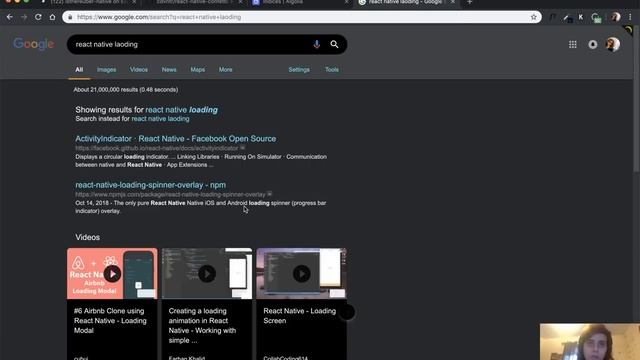Start a voice search with the microphone icon
This screenshot has width=640, height=360.
[x=317, y=44]
